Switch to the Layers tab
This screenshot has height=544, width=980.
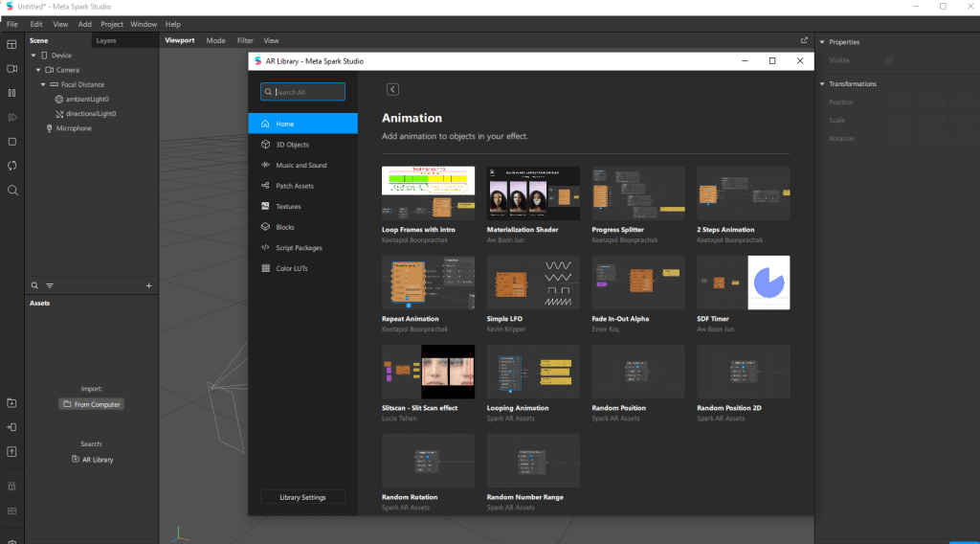tap(105, 41)
